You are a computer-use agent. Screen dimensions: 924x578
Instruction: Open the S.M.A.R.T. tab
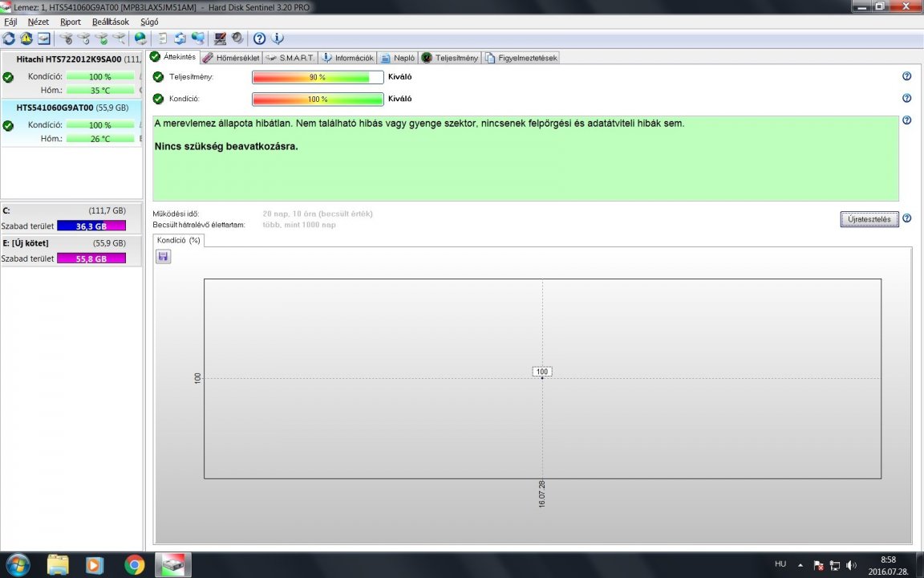[x=290, y=58]
